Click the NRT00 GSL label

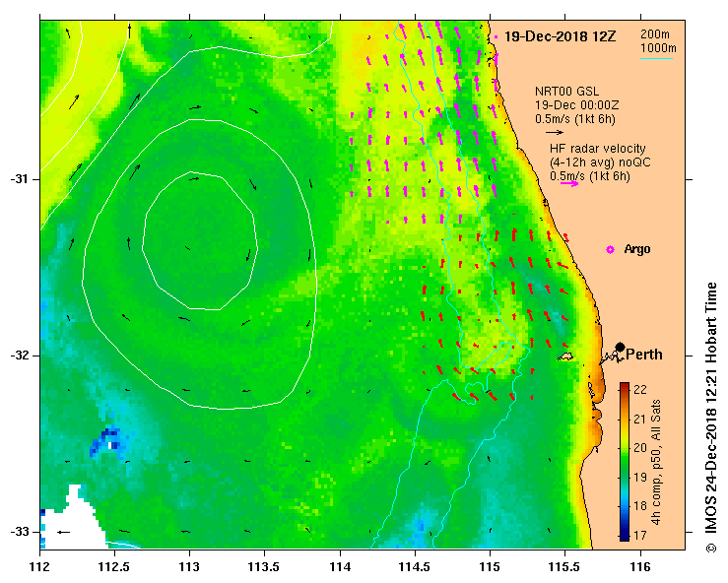point(566,92)
